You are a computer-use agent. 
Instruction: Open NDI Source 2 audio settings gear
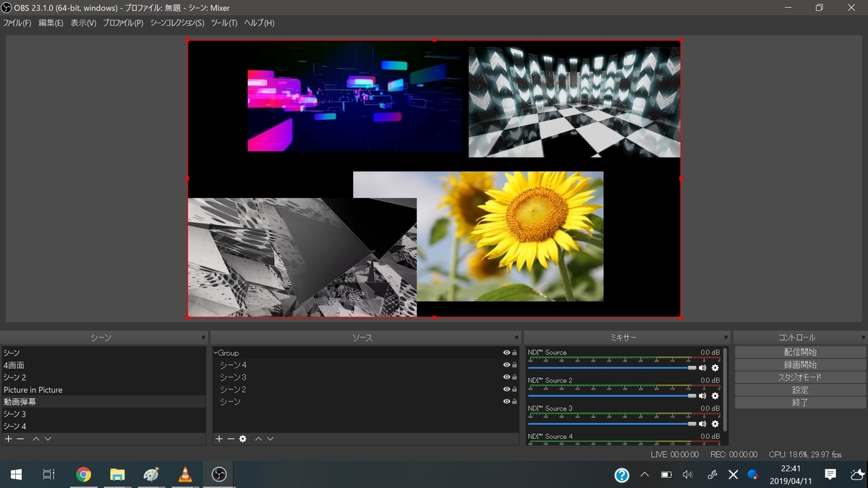(715, 395)
